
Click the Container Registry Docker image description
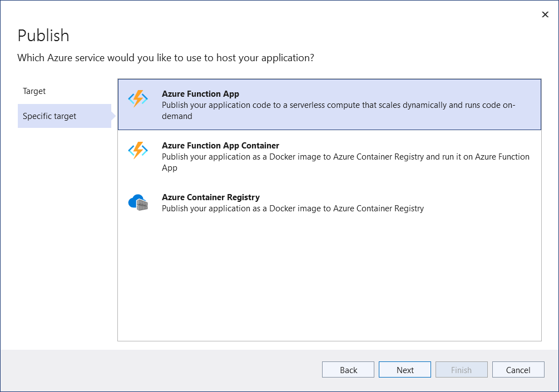coord(293,209)
